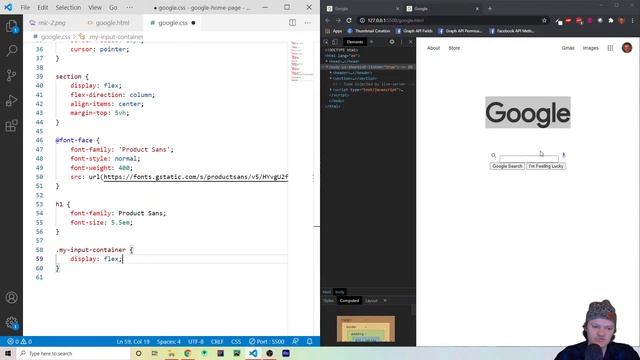The height and width of the screenshot is (360, 640).
Task: Show more sidebar tabs chevron after Layout
Action: 385,301
